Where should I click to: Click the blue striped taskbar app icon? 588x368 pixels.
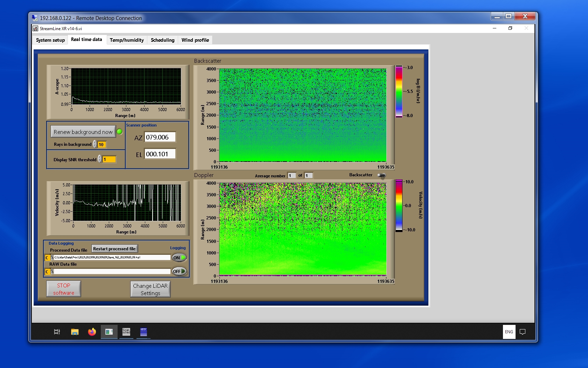[143, 332]
